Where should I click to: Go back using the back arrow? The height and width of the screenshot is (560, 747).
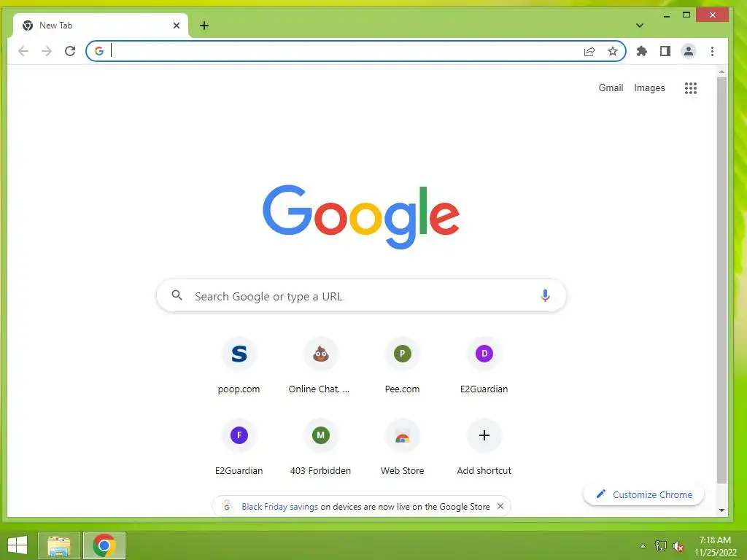tap(23, 51)
